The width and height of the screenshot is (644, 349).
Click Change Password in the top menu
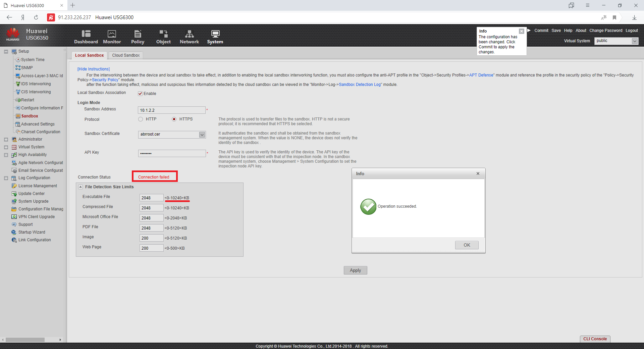tap(606, 31)
